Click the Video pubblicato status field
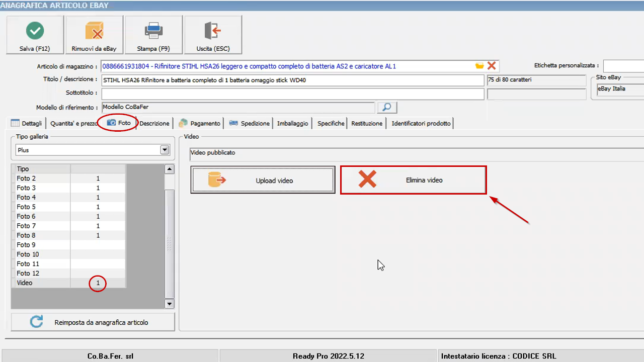This screenshot has width=644, height=362. [x=417, y=153]
